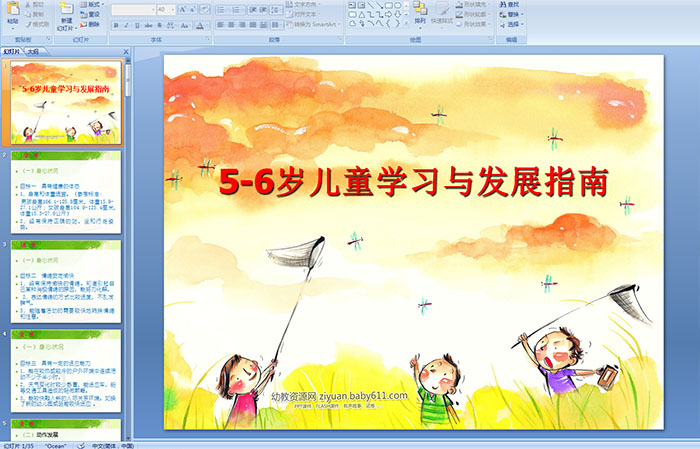The height and width of the screenshot is (449, 700).
Task: Click the Bullets list icon
Action: click(x=221, y=10)
